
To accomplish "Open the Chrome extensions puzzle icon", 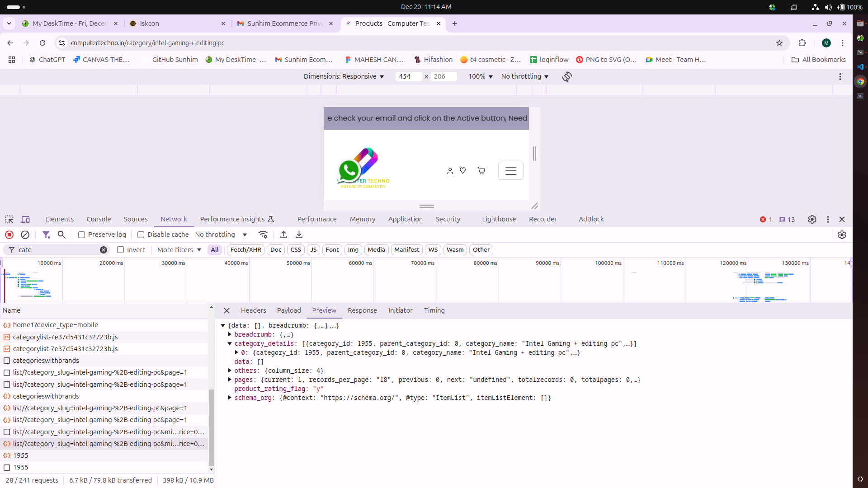I will coord(802,43).
